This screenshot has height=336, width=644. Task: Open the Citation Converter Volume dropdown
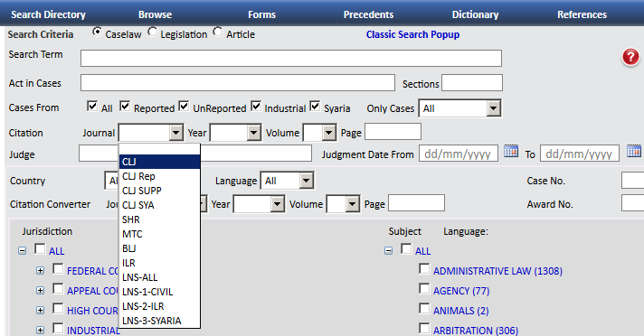pyautogui.click(x=343, y=204)
